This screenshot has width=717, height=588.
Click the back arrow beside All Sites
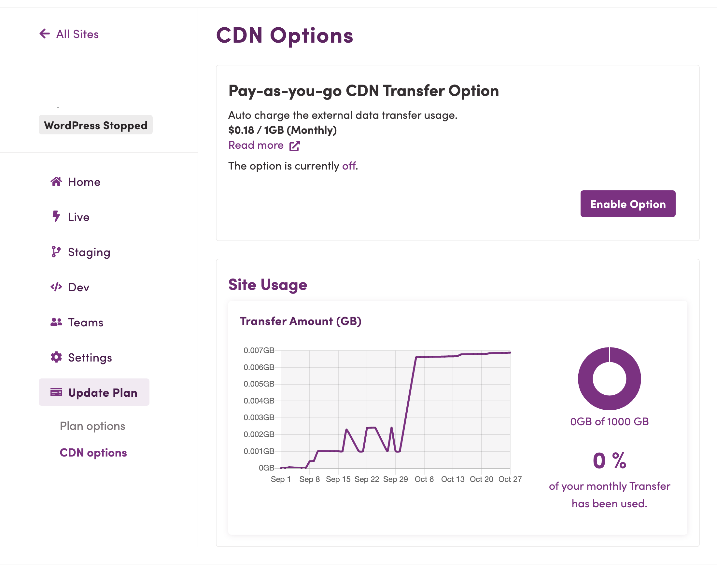[x=45, y=34]
